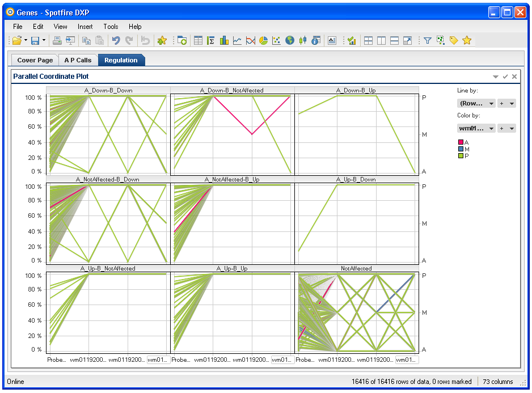
Task: Click the A_Down-B_NotAffected panel header
Action: 232,90
